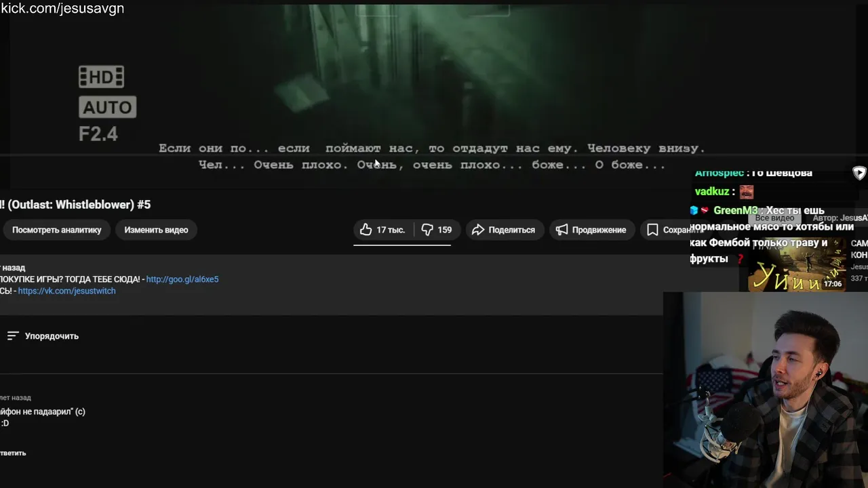Click the video player subtitles area
The image size is (868, 488).
(x=432, y=157)
